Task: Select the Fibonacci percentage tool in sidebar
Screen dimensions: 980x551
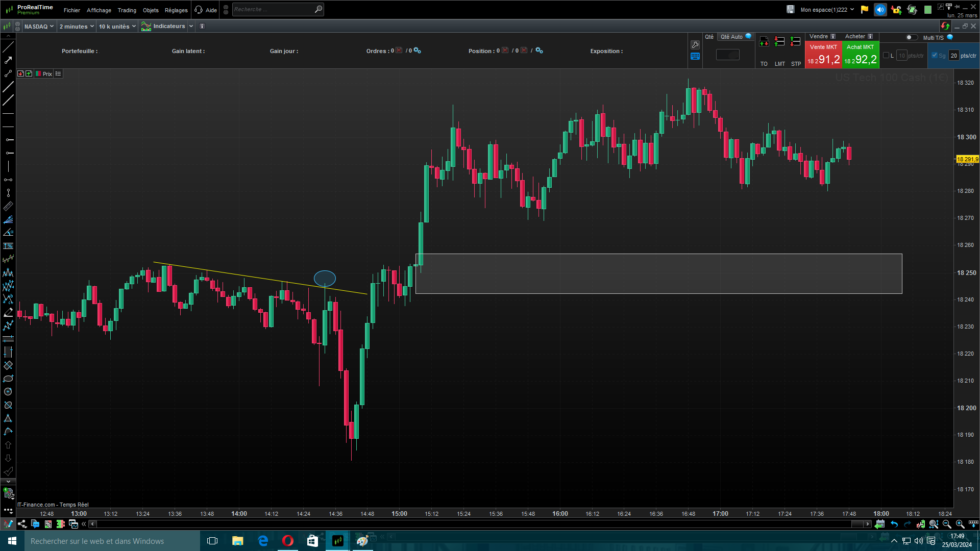Action: [8, 246]
